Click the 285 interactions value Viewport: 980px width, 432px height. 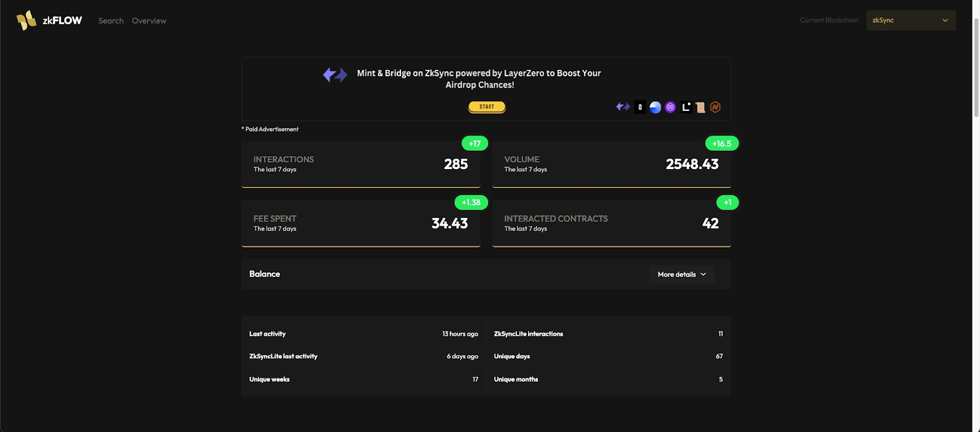pos(456,164)
